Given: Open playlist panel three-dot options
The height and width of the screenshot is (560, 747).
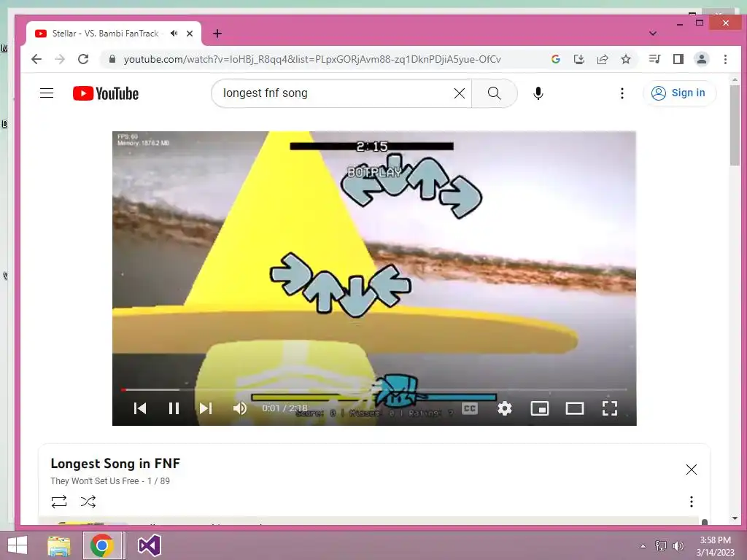Looking at the screenshot, I should pyautogui.click(x=692, y=502).
